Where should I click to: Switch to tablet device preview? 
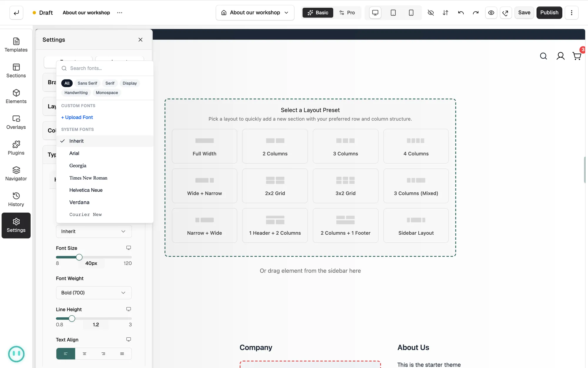point(393,13)
